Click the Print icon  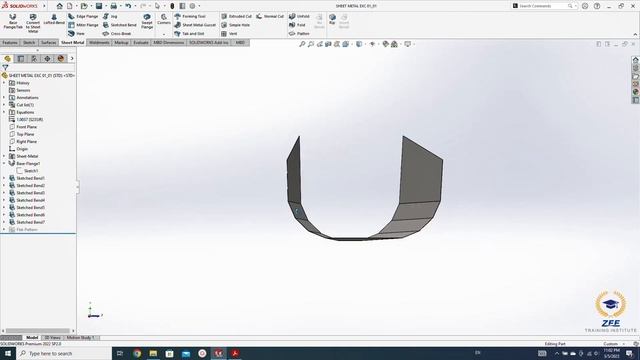coord(113,6)
